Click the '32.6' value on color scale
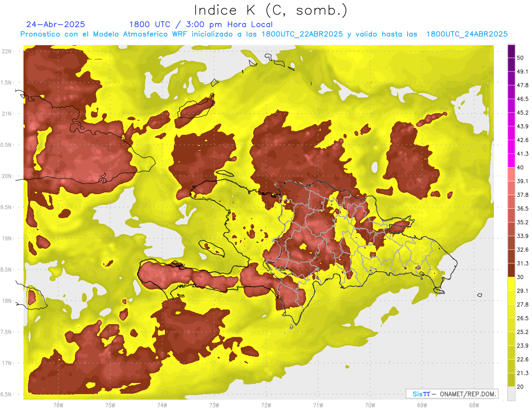The height and width of the screenshot is (411, 532). click(523, 250)
